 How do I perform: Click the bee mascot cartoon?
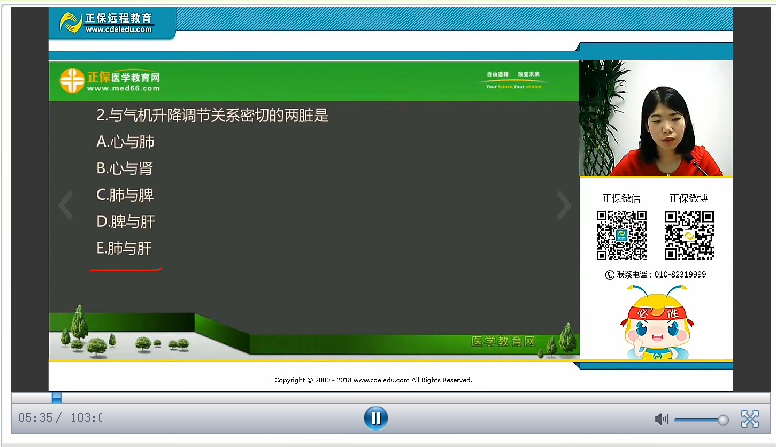click(654, 322)
